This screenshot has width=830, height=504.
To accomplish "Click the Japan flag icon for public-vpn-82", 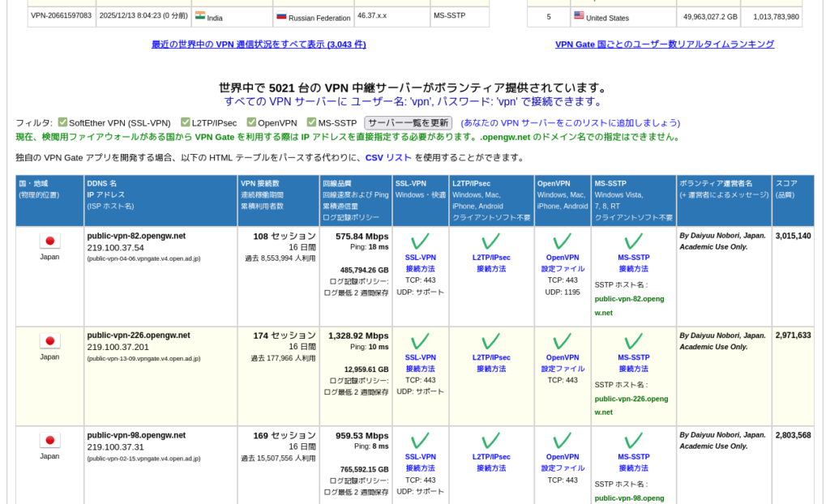I will click(49, 239).
